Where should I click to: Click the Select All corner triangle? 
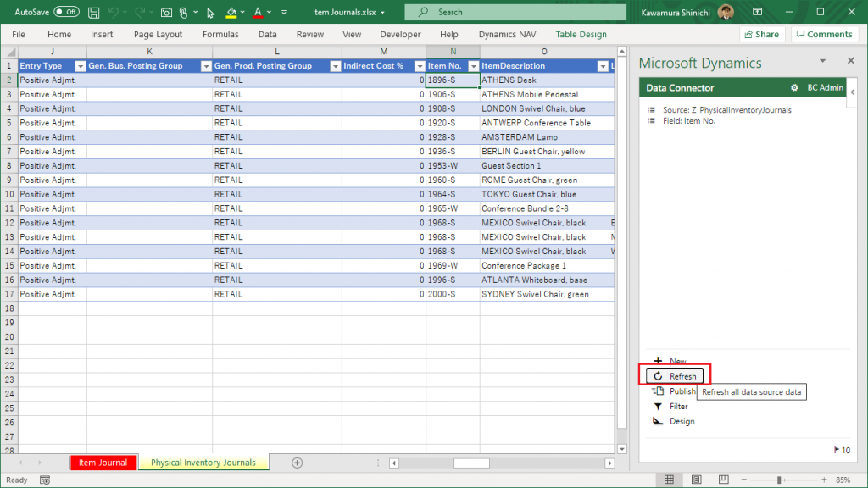coord(10,52)
